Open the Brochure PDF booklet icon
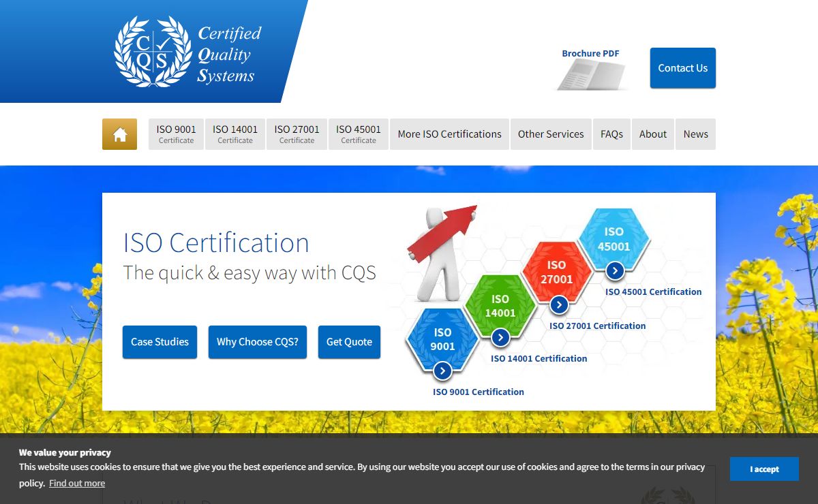 pyautogui.click(x=591, y=75)
